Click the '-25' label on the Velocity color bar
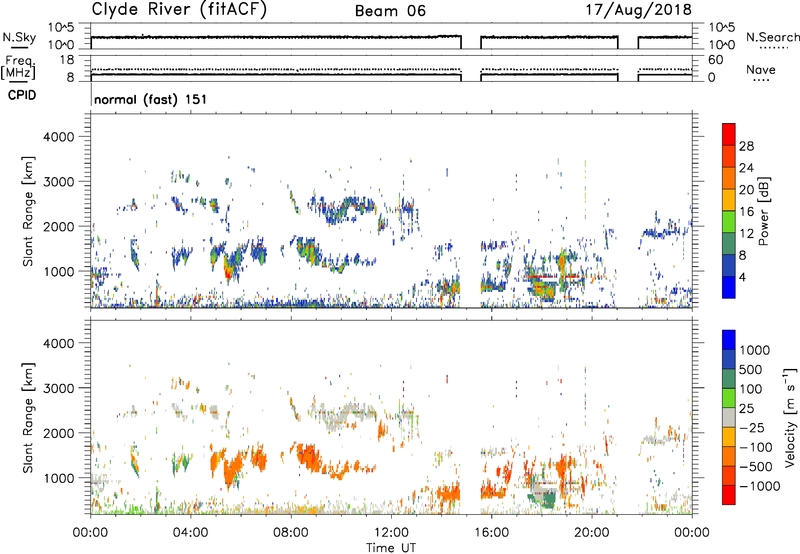Image resolution: width=800 pixels, height=554 pixels. click(751, 428)
